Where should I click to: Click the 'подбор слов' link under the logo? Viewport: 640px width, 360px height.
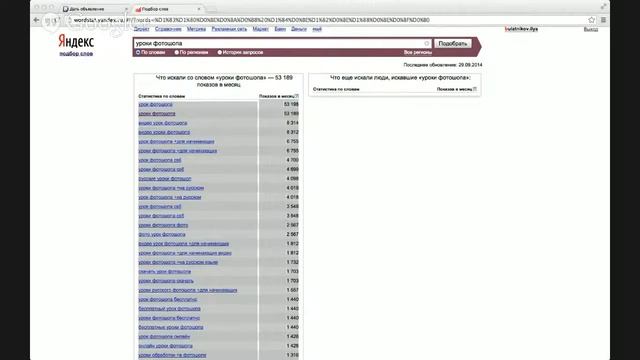[x=76, y=54]
